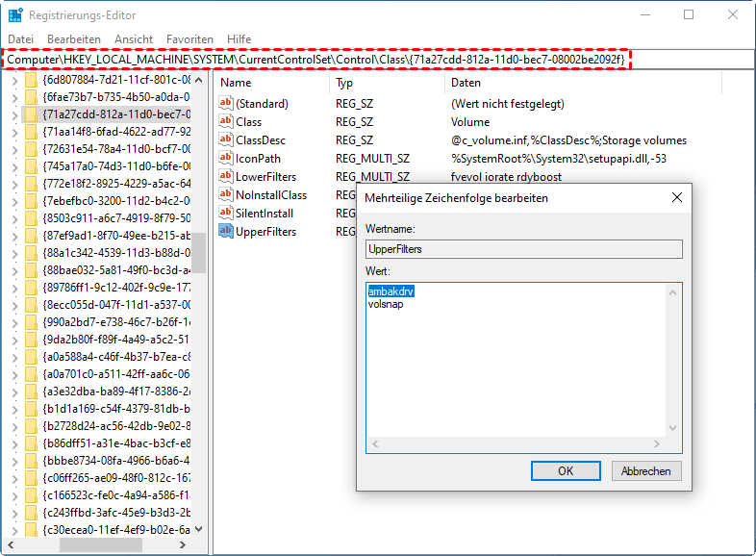756x556 pixels.
Task: Sort values by the Name column header
Action: 272,83
